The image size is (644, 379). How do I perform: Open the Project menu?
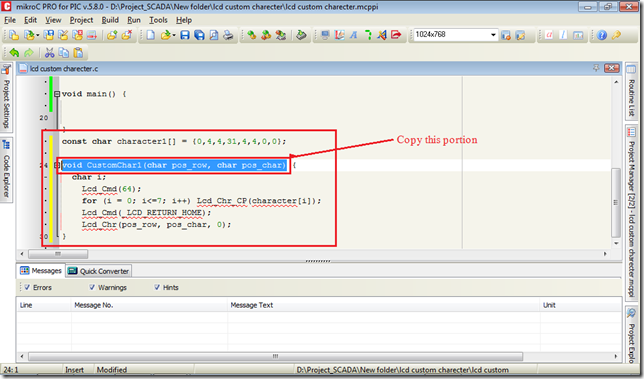click(x=81, y=20)
